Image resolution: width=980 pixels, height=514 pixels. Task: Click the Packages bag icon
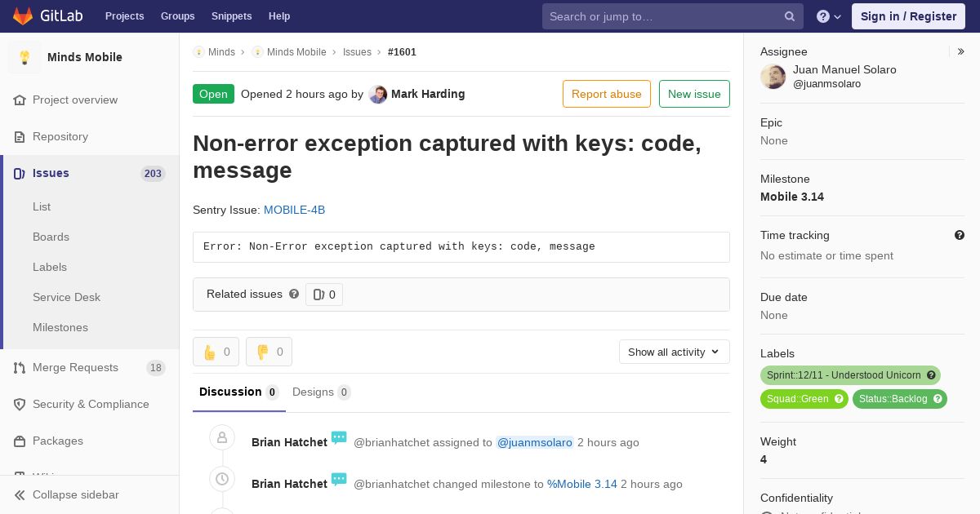(20, 441)
